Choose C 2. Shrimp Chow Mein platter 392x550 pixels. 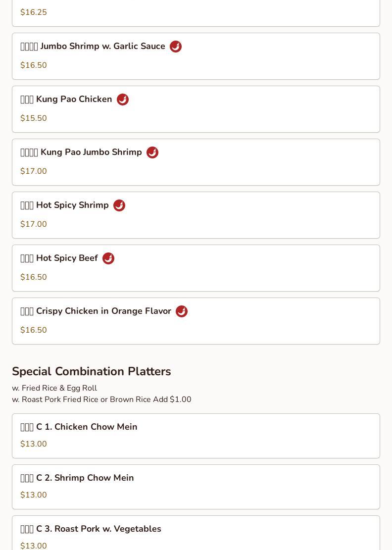coord(85,478)
